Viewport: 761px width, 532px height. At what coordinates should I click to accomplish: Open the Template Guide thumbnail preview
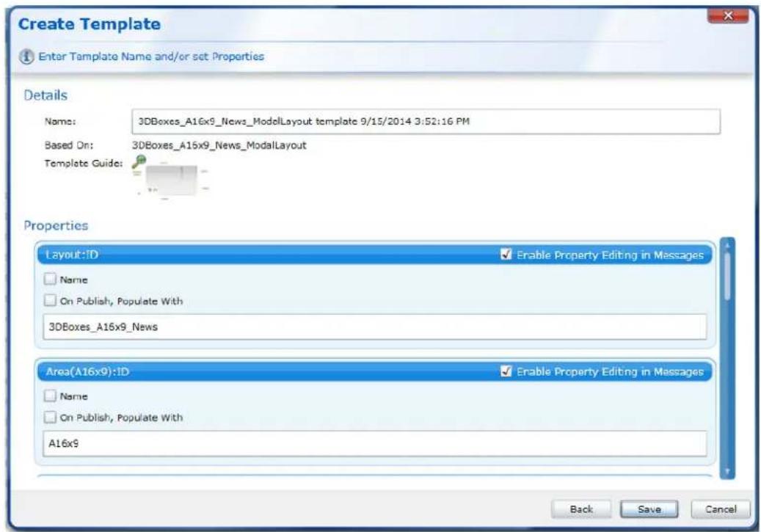click(171, 180)
